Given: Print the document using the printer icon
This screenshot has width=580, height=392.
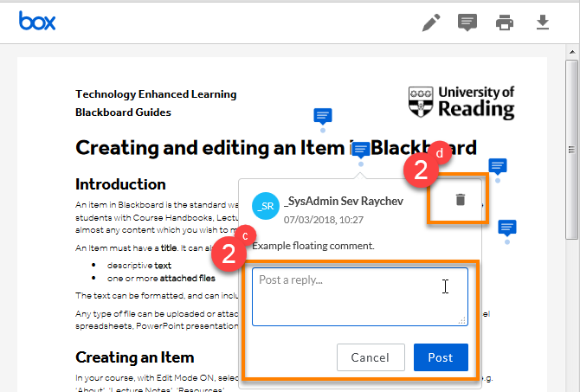Looking at the screenshot, I should tap(505, 22).
